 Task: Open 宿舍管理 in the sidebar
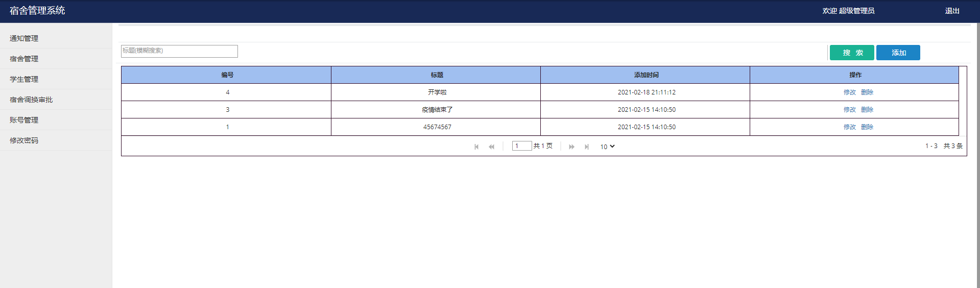click(56, 59)
